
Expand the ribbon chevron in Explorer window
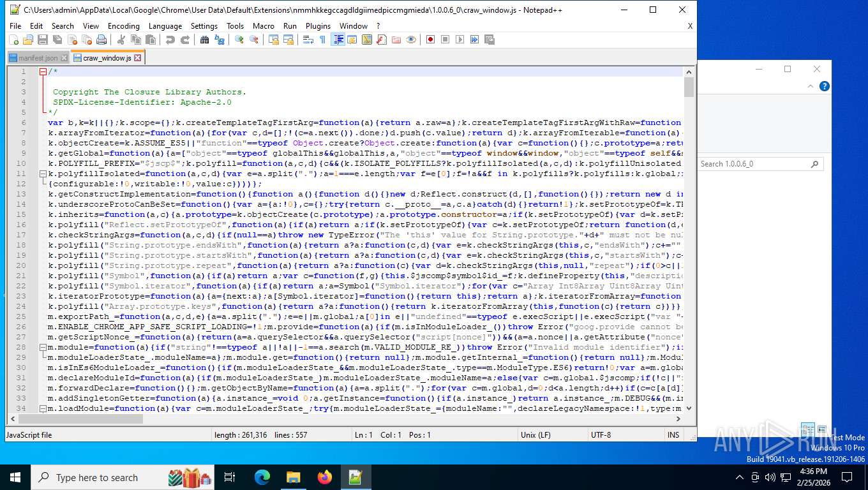click(811, 86)
